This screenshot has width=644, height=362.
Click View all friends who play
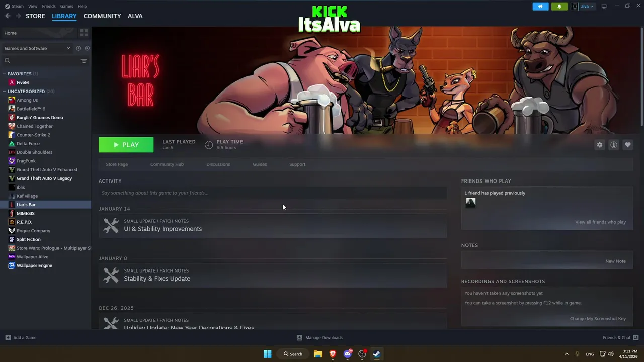[600, 222]
